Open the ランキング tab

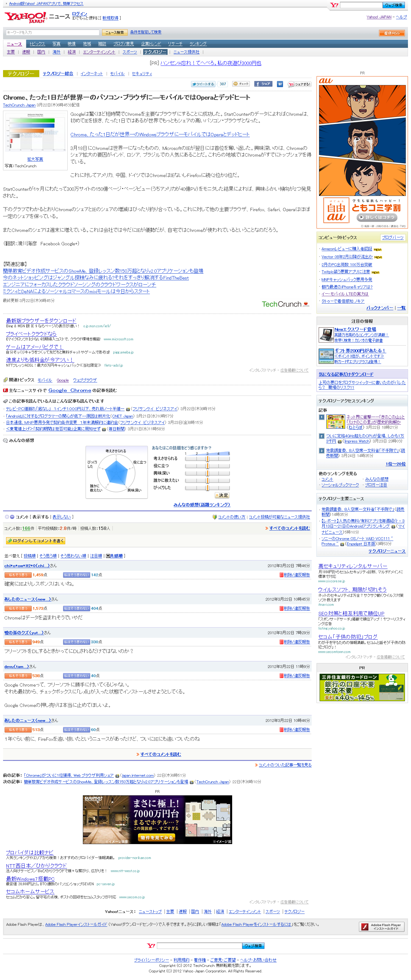(198, 44)
